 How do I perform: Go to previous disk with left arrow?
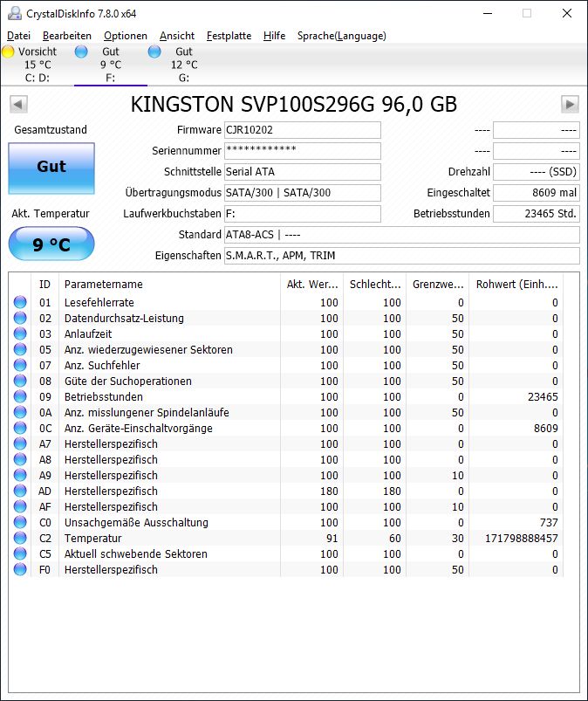18,104
